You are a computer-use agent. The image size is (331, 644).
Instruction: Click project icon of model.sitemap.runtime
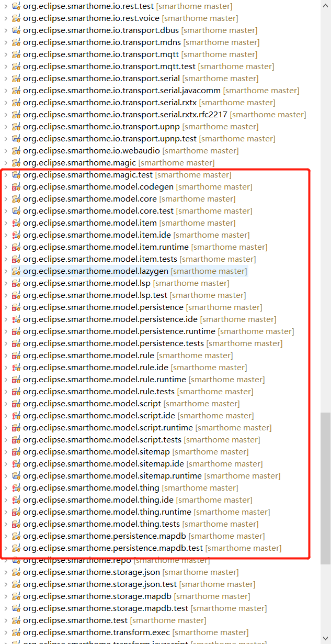point(16,476)
